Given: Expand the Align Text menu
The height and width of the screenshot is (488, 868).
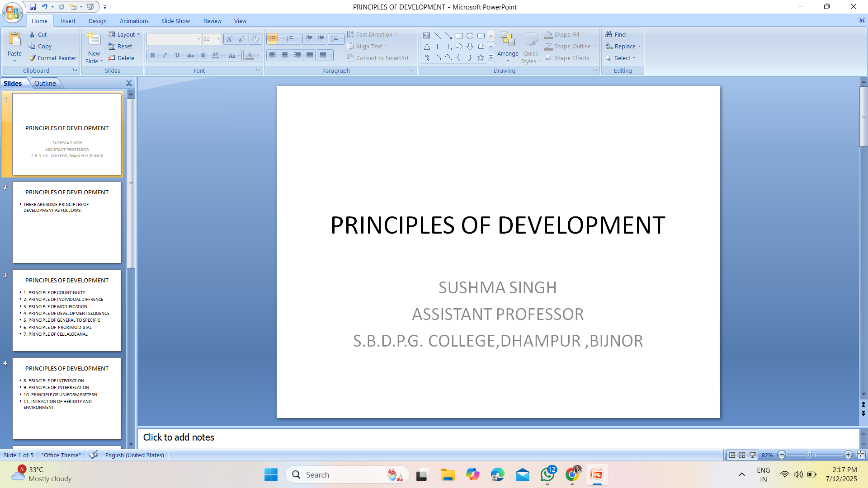Looking at the screenshot, I should tap(368, 46).
